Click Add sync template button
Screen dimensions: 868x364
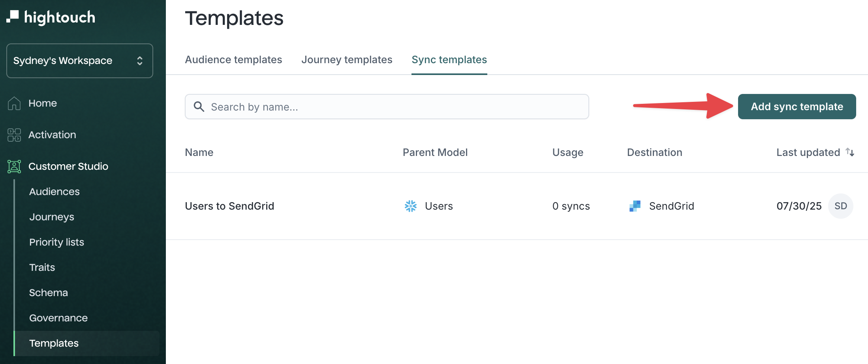(x=797, y=107)
